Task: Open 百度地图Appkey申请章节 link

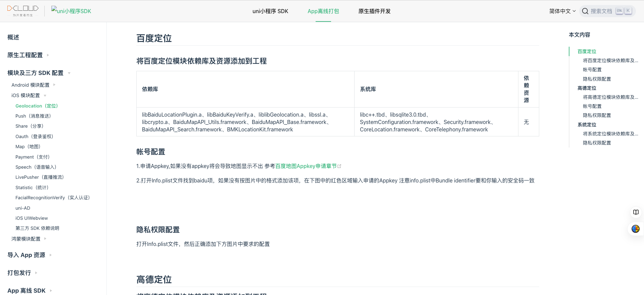Action: (306, 166)
